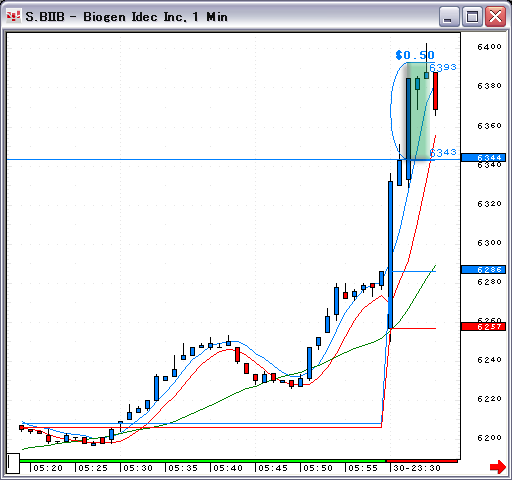Click the 6343 price annotation
This screenshot has height=480, width=512.
[x=443, y=153]
